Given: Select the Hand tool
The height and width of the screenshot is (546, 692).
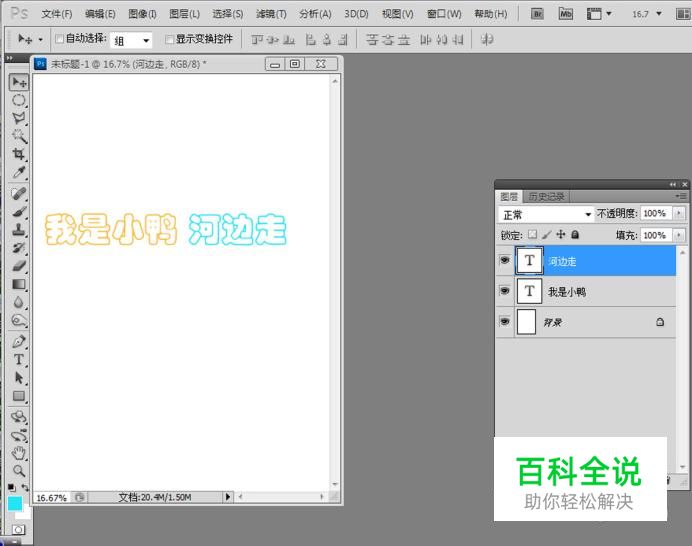Looking at the screenshot, I should coord(19,453).
